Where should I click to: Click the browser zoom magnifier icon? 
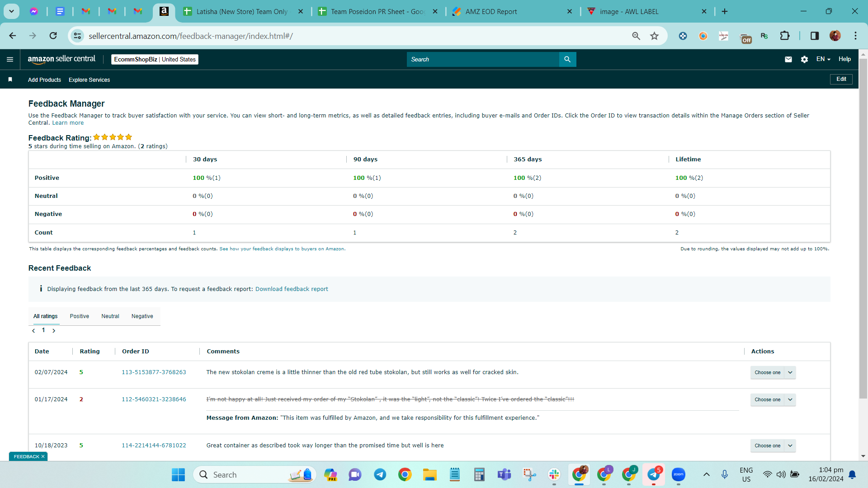[636, 36]
